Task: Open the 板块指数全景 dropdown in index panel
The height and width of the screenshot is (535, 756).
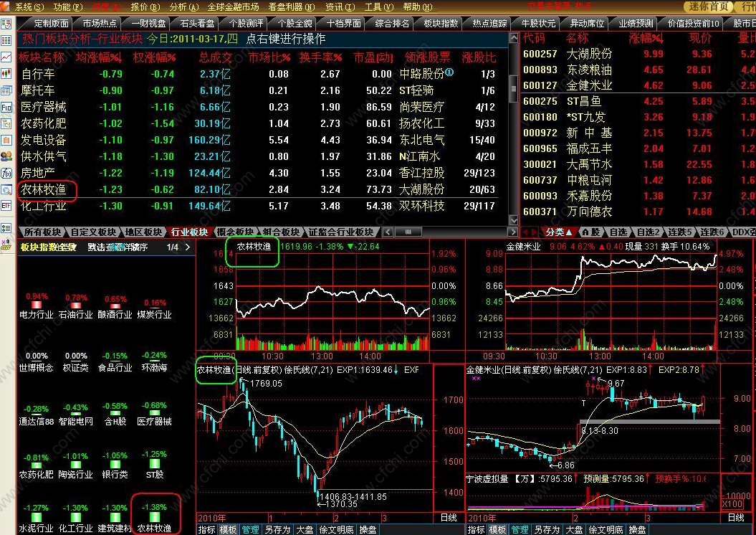Action: click(48, 247)
